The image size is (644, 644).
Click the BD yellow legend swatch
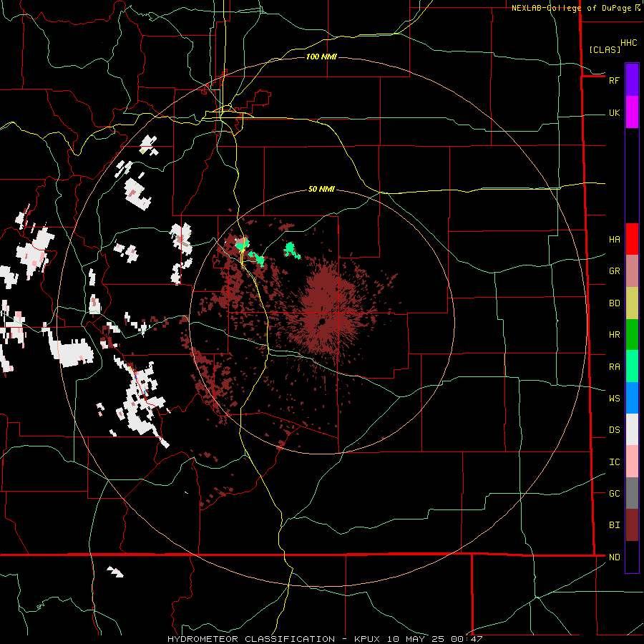pyautogui.click(x=632, y=303)
